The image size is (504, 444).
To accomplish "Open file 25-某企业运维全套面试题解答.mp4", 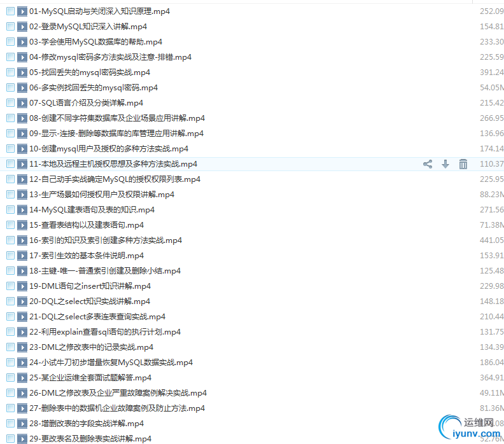I will click(x=90, y=378).
